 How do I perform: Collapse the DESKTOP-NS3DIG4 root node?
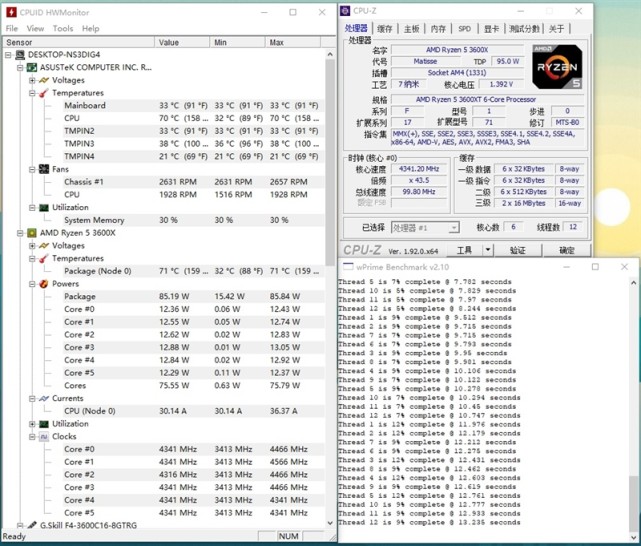(8, 55)
